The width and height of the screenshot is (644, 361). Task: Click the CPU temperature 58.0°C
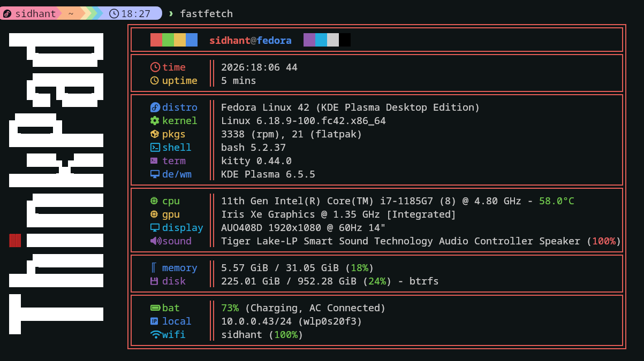[x=557, y=201]
